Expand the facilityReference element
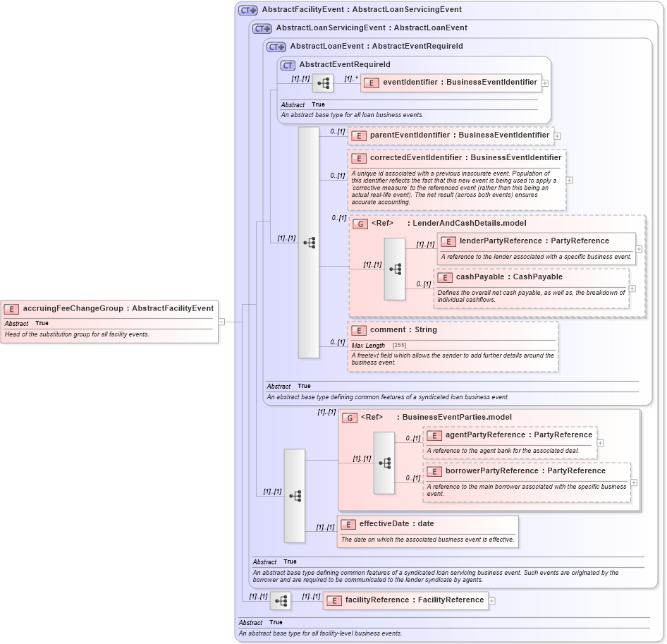 (x=492, y=600)
